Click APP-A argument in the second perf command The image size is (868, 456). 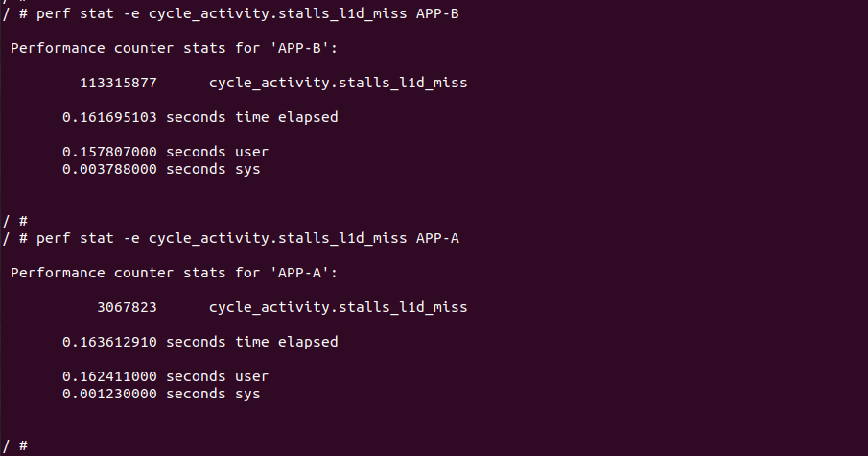pos(437,238)
